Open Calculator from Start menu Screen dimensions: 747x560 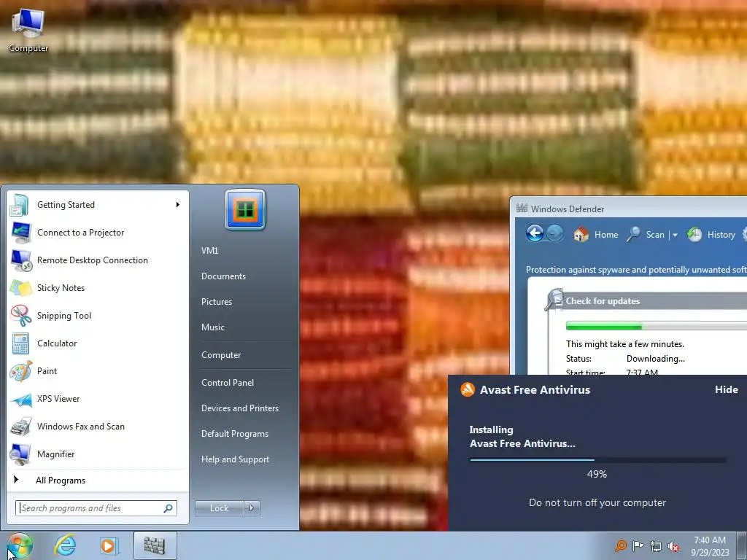pyautogui.click(x=98, y=343)
